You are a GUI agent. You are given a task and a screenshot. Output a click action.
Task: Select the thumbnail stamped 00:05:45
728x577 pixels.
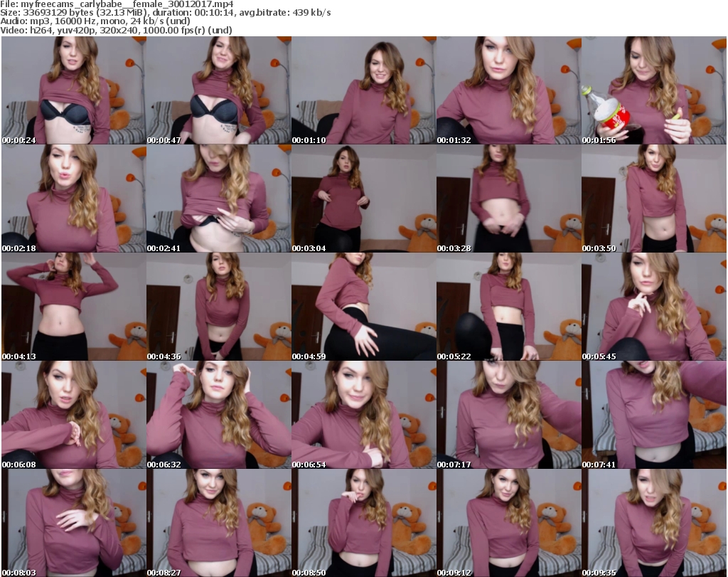[x=654, y=307]
